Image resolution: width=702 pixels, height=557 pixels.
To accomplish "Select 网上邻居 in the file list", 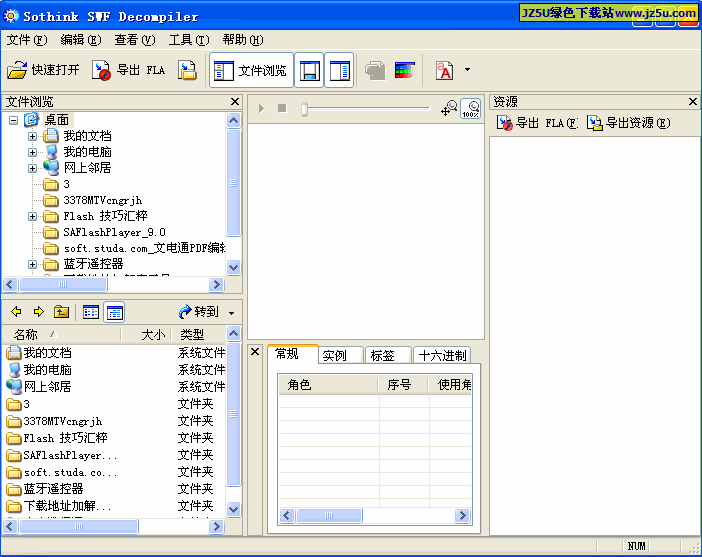I will [x=39, y=387].
